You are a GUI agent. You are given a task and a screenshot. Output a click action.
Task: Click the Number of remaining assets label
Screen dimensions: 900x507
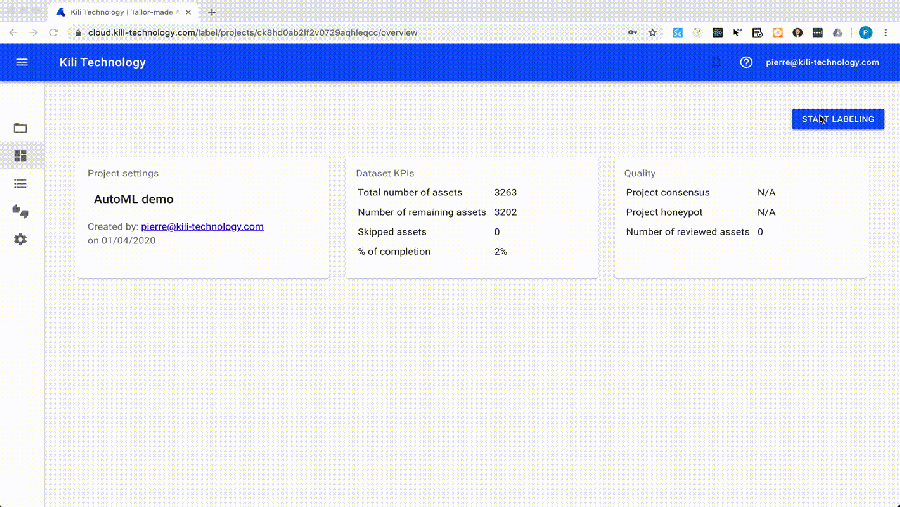[x=422, y=212]
